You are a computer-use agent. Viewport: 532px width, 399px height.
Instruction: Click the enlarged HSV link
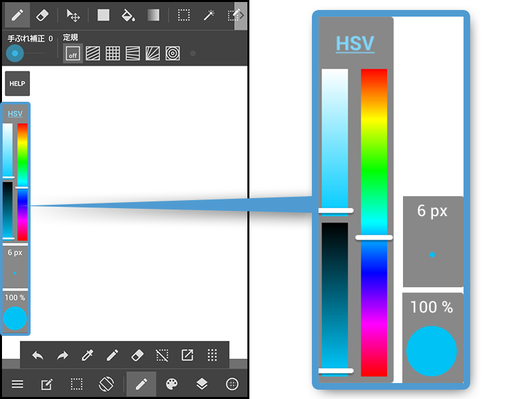coord(355,43)
